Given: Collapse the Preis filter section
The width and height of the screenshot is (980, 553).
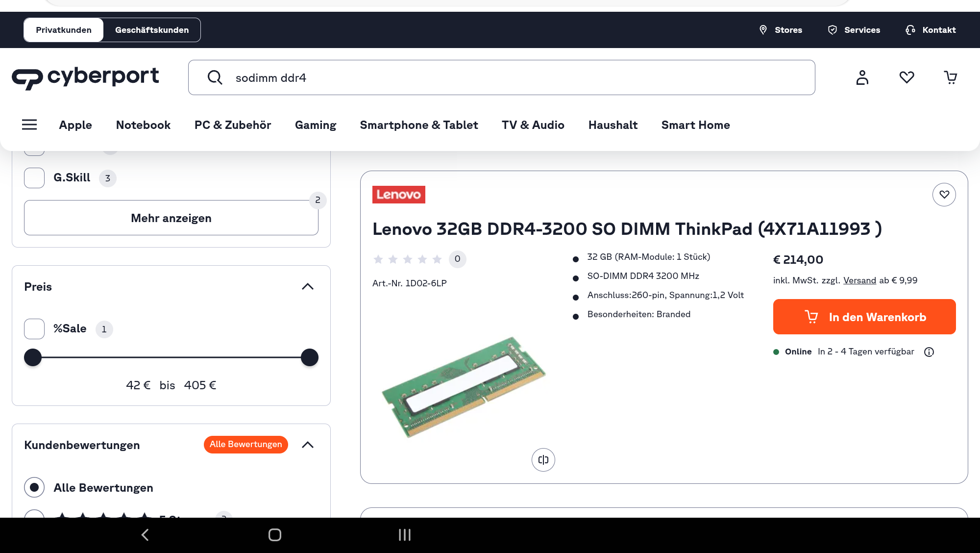Looking at the screenshot, I should (x=308, y=287).
